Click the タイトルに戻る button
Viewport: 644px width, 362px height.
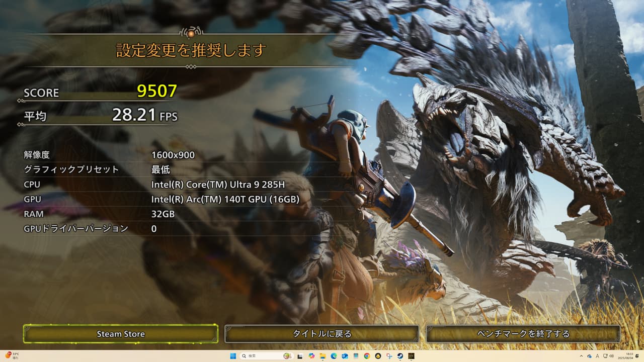pyautogui.click(x=322, y=334)
